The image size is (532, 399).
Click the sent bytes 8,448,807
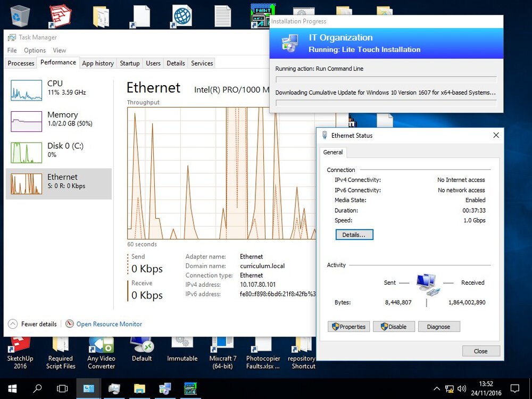(x=398, y=302)
